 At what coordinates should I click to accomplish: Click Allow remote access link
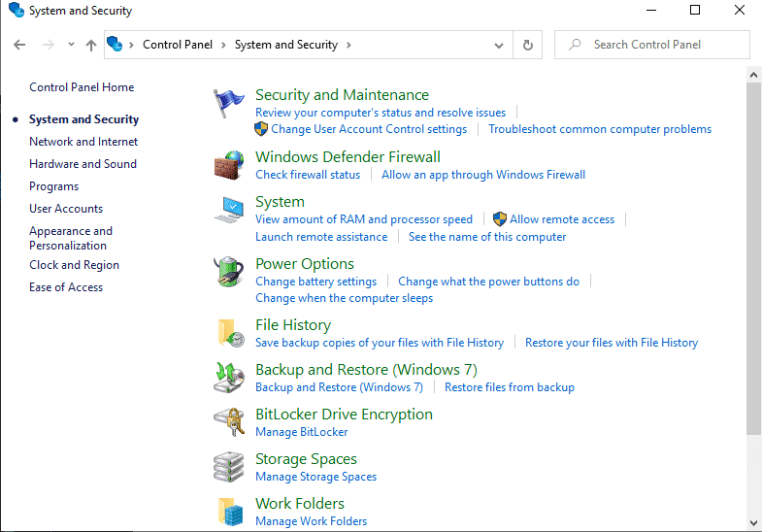pos(562,219)
